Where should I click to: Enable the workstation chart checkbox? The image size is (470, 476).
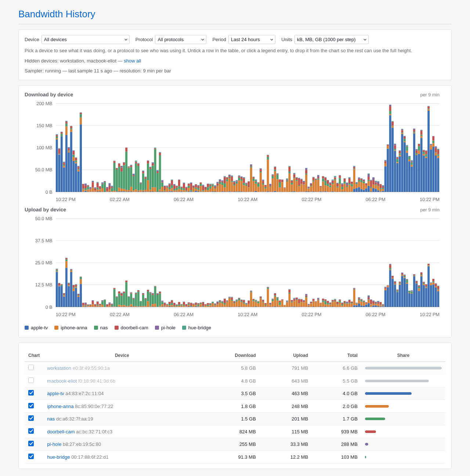31,368
